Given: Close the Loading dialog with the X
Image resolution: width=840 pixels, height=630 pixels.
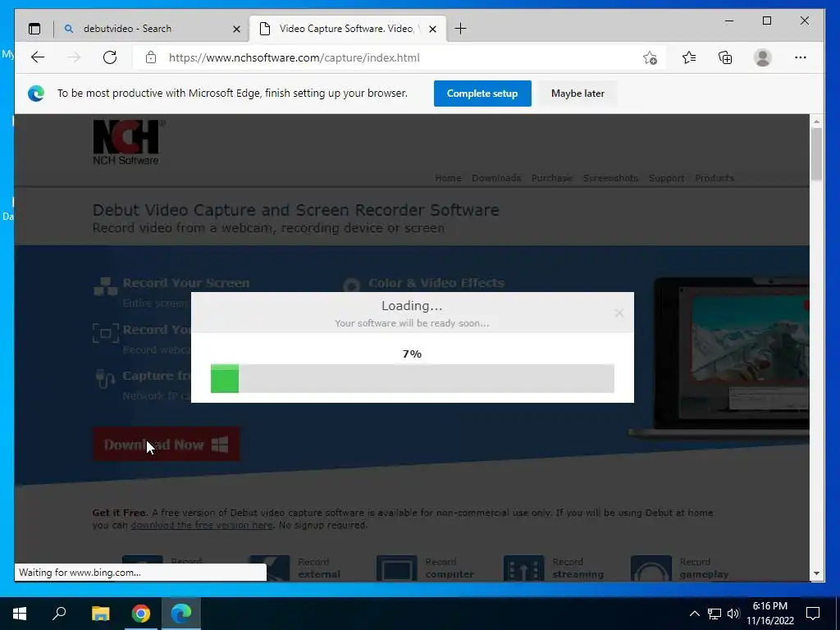Looking at the screenshot, I should coord(619,313).
